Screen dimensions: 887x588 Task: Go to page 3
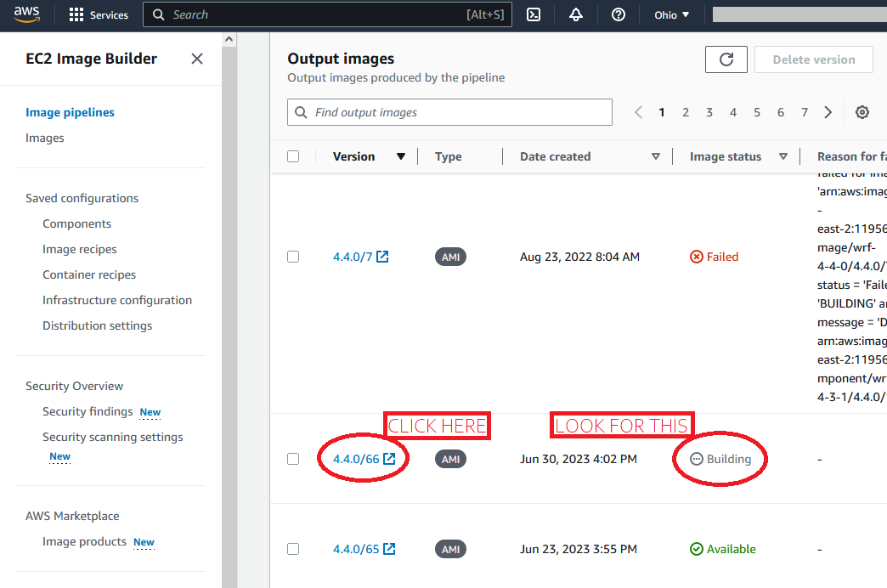click(709, 112)
